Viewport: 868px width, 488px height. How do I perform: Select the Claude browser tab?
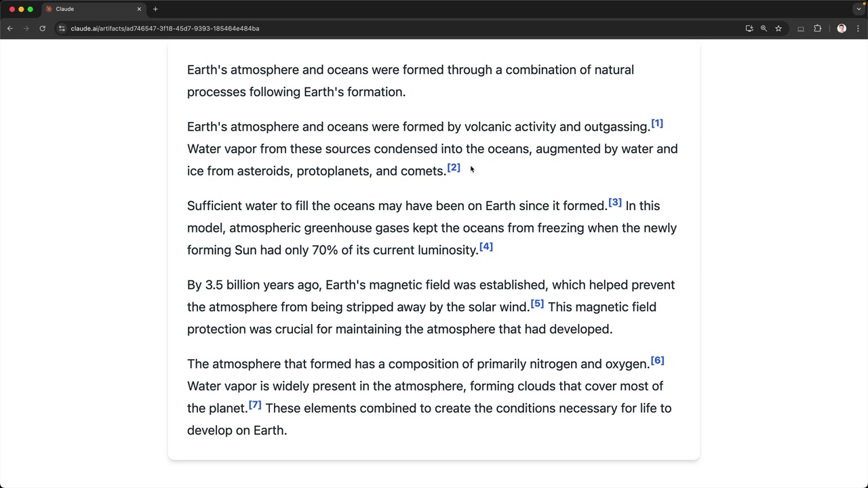pos(88,9)
